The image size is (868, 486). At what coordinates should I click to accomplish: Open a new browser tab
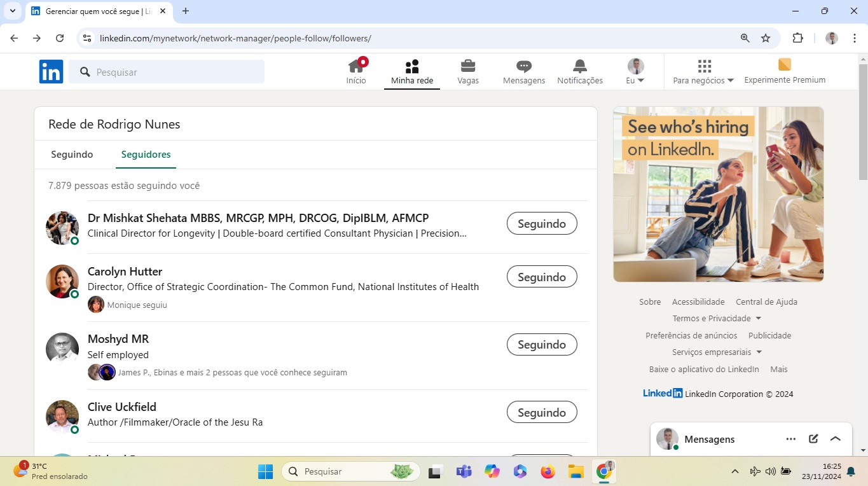[x=186, y=11]
